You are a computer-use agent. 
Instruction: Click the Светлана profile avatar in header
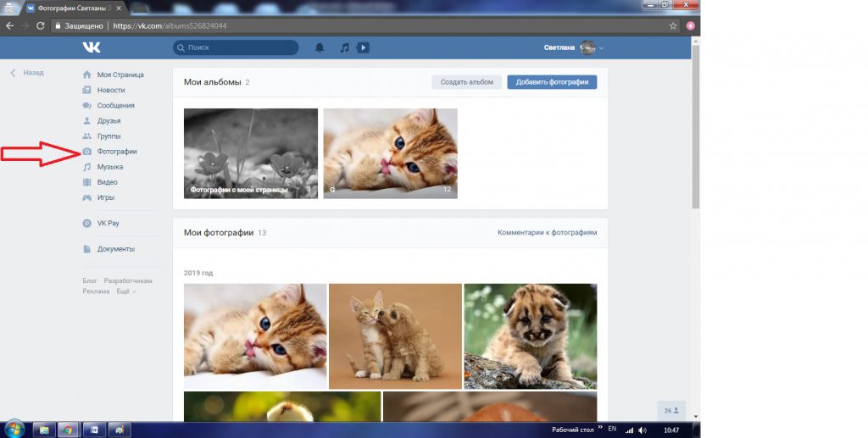(x=587, y=47)
